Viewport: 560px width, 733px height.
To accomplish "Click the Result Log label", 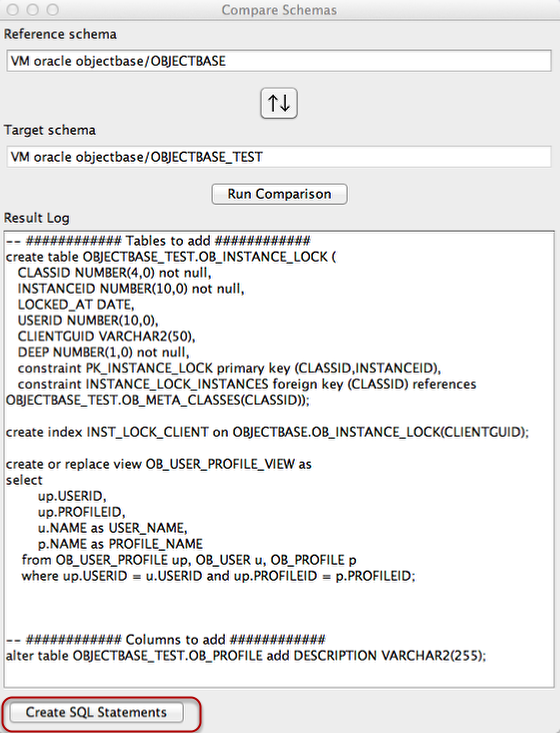I will coord(36,218).
